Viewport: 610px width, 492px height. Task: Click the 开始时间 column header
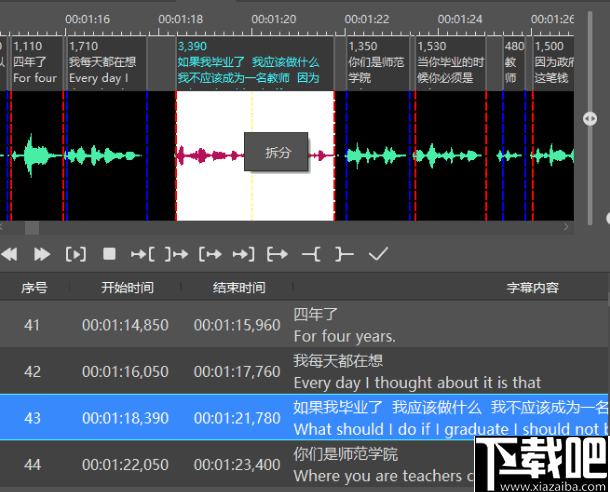point(128,287)
